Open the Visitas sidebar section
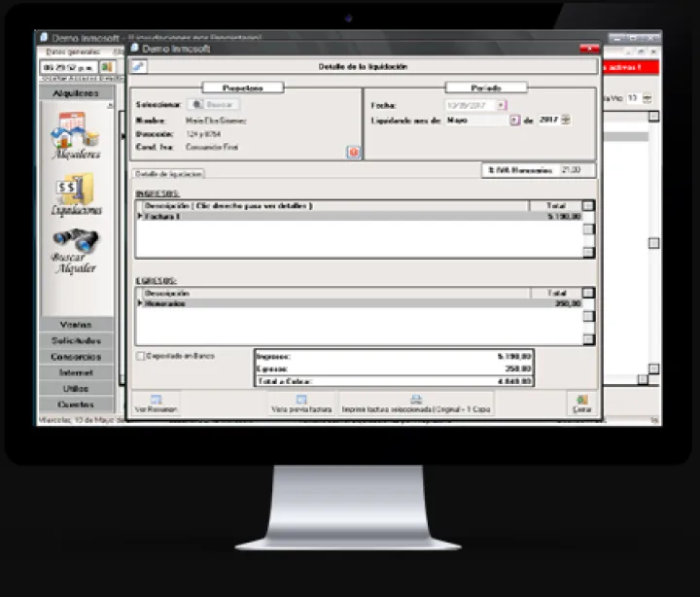This screenshot has height=597, width=700. pos(76,325)
